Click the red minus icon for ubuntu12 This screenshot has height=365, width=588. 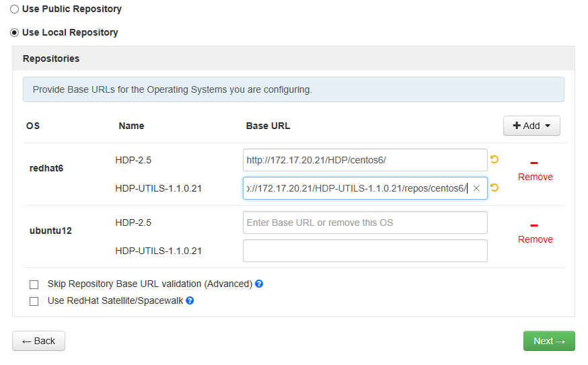pos(535,225)
